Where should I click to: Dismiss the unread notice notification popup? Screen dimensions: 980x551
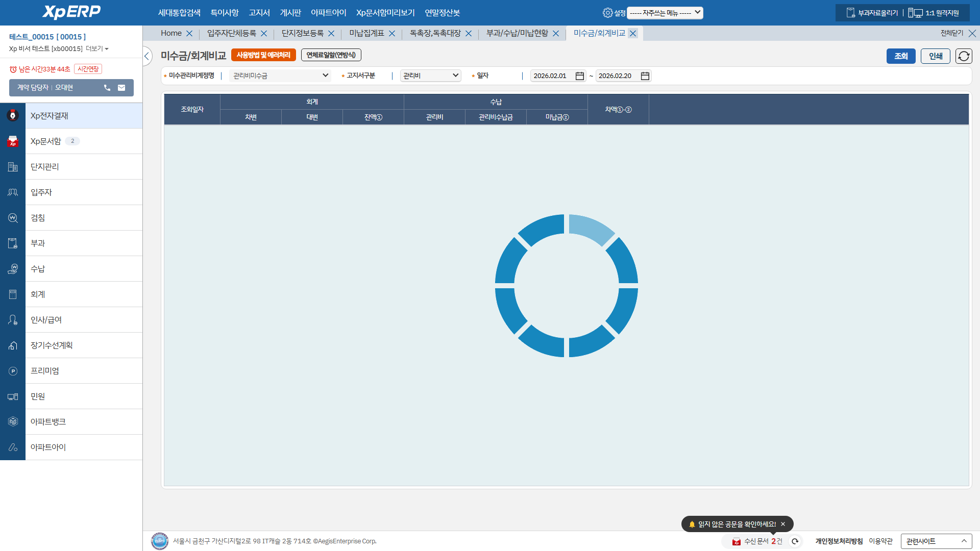pyautogui.click(x=783, y=524)
